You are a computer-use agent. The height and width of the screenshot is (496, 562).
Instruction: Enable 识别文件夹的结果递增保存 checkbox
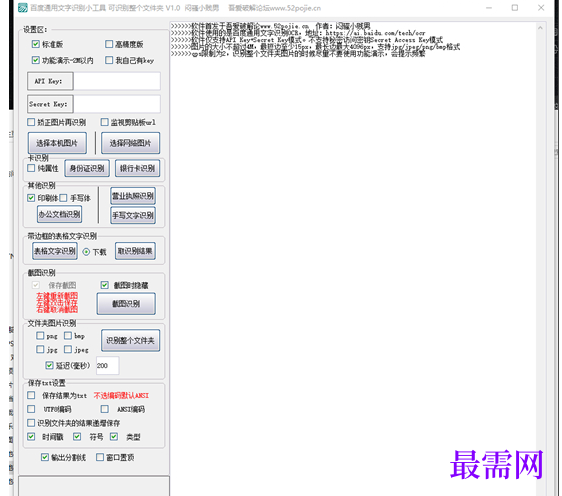point(31,423)
